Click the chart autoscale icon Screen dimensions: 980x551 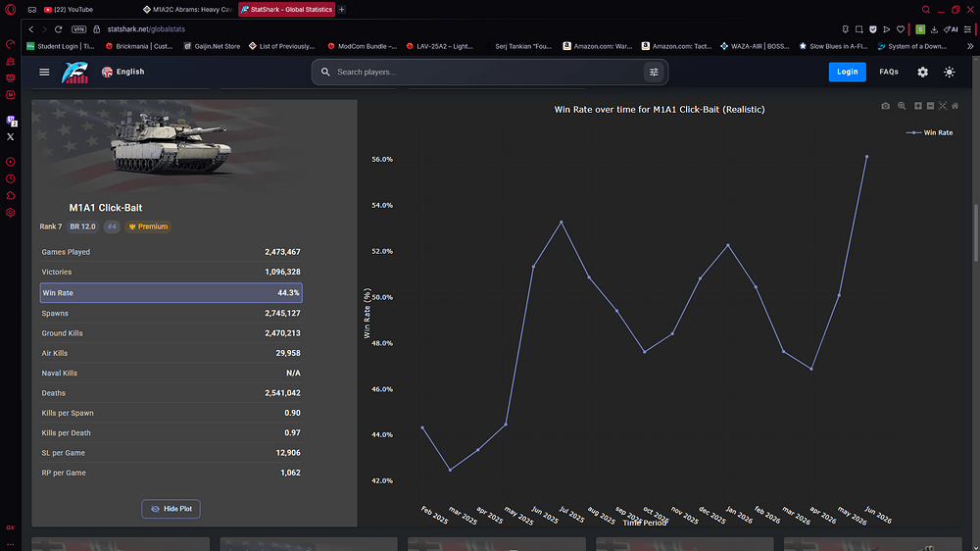point(943,106)
